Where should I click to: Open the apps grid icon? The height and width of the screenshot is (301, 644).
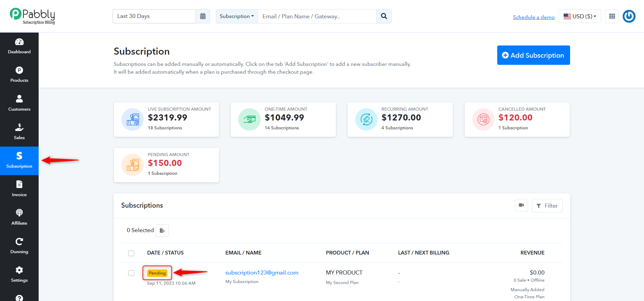612,16
